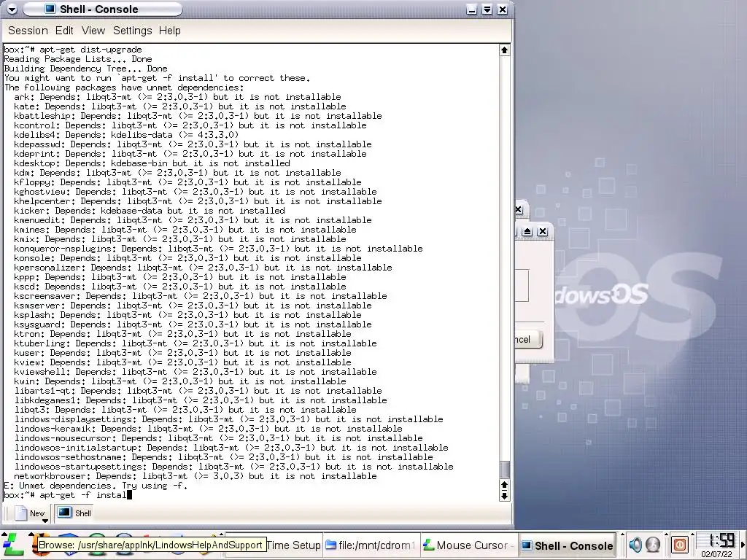Expand the New session dropdown arrow
The image size is (747, 560).
coord(45,521)
